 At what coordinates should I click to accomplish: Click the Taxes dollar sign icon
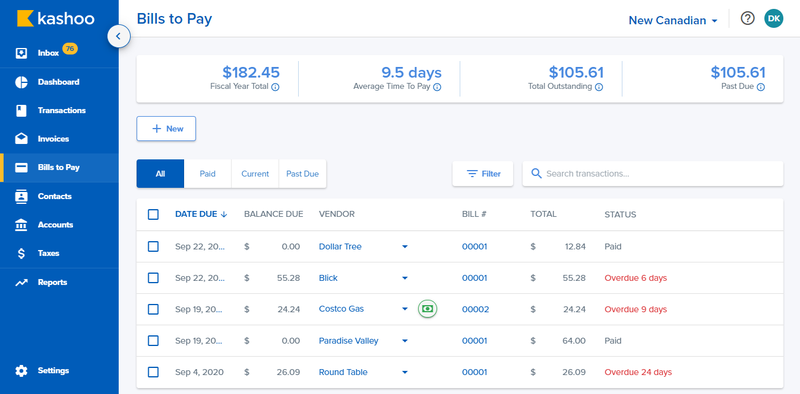click(x=21, y=254)
